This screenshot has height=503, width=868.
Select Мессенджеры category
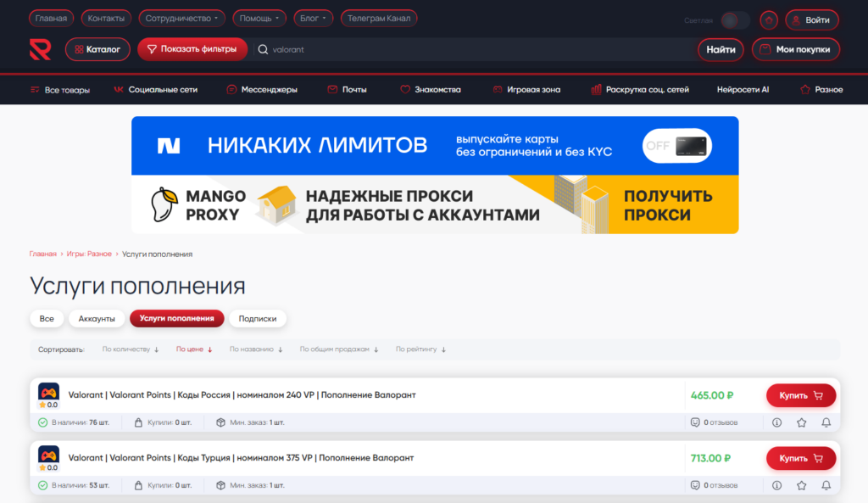click(262, 90)
